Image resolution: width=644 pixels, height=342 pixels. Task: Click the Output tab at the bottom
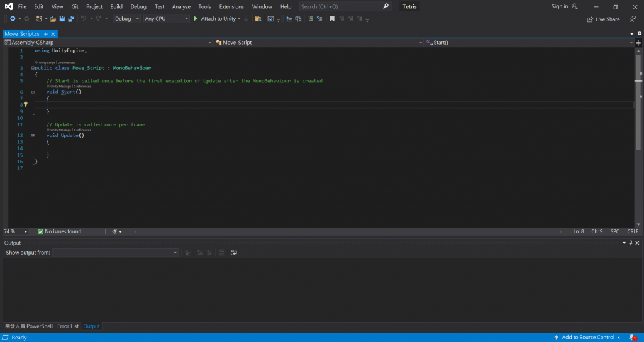(91, 326)
